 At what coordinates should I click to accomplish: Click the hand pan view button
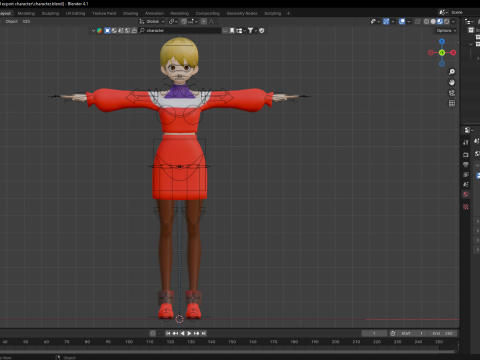[452, 82]
